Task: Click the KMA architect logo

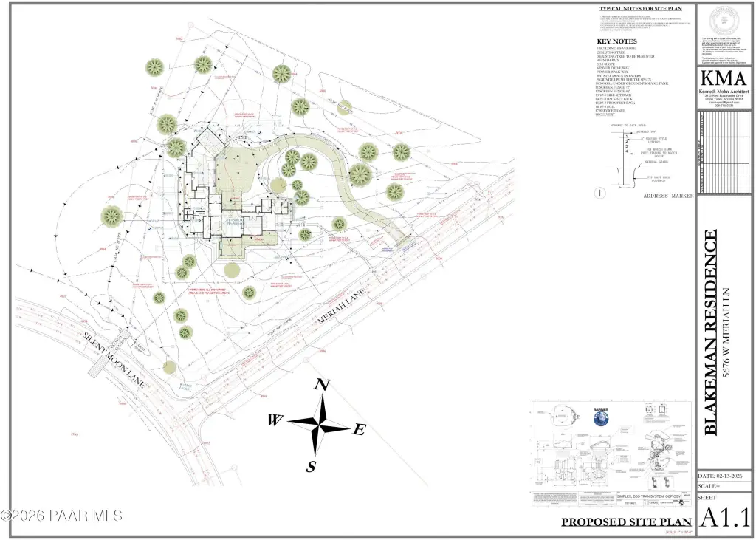Action: (726, 79)
